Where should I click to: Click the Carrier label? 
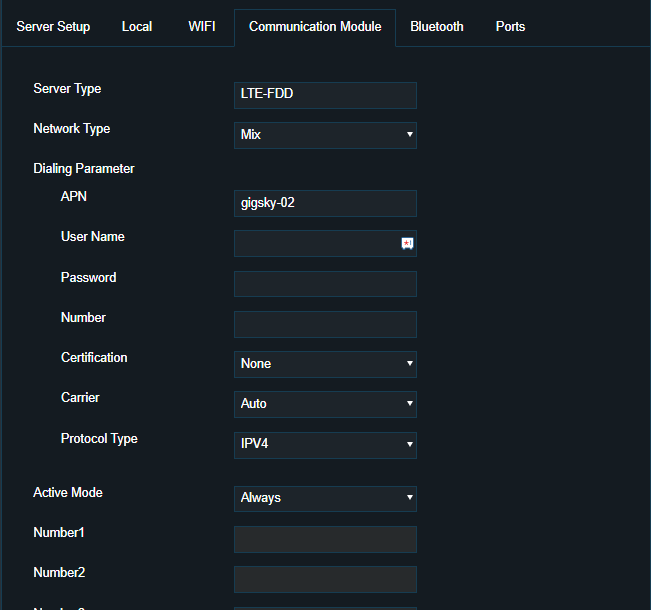(x=80, y=397)
